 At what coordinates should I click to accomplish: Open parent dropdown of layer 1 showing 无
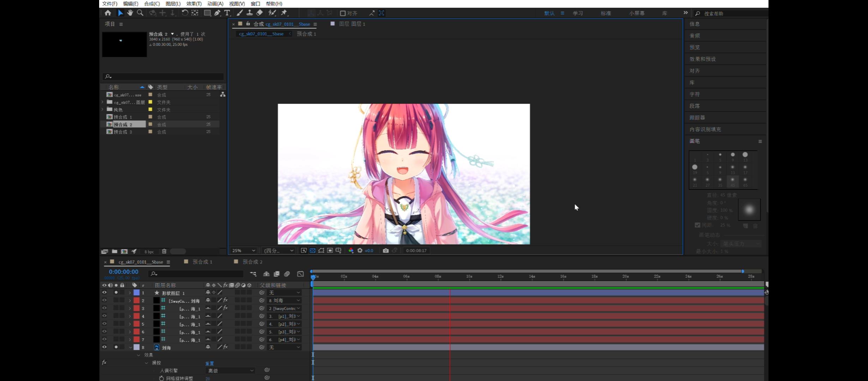284,292
